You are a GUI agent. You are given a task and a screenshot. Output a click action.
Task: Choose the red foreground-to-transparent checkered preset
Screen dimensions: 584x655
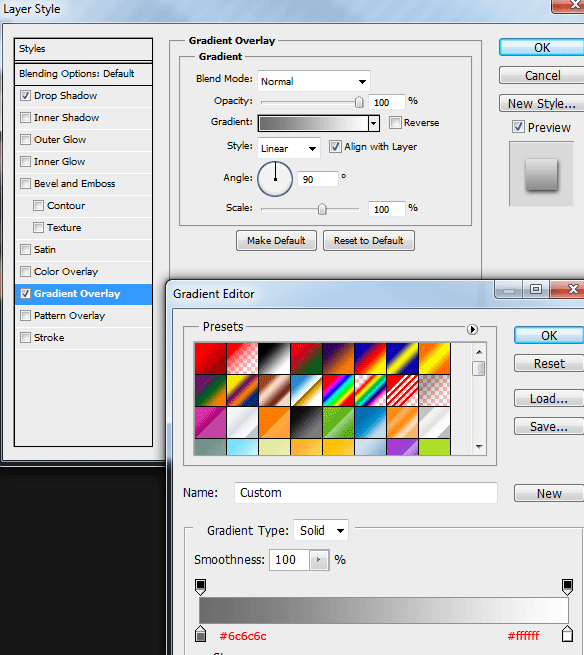[242, 358]
